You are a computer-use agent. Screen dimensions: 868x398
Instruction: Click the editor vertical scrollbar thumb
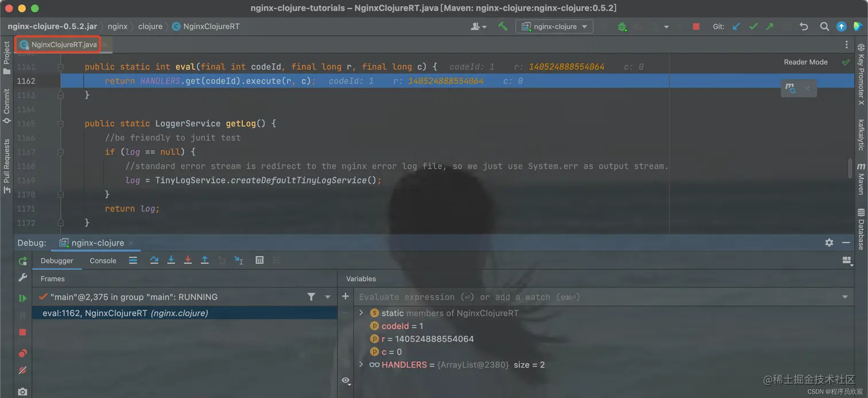click(x=850, y=168)
